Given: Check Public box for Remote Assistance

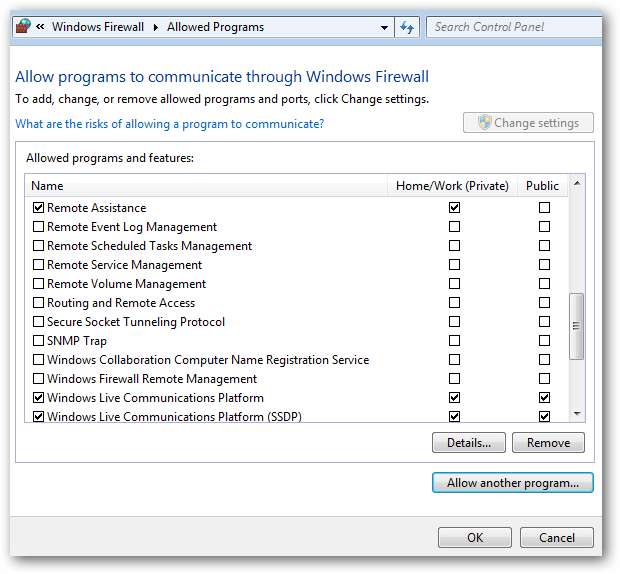Looking at the screenshot, I should [544, 208].
